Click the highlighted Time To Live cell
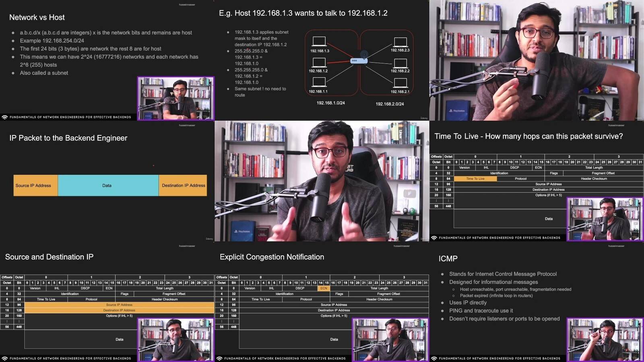Image resolution: width=644 pixels, height=362 pixels. pos(475,179)
